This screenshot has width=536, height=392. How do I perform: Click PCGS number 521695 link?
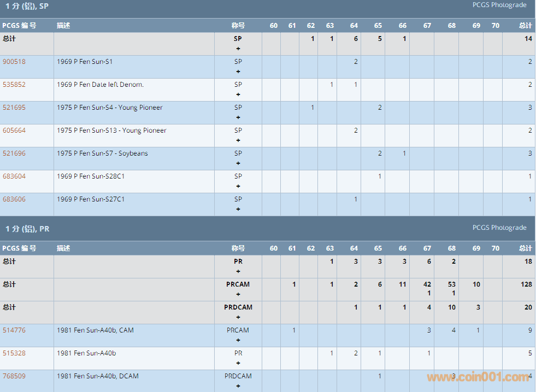click(x=14, y=108)
